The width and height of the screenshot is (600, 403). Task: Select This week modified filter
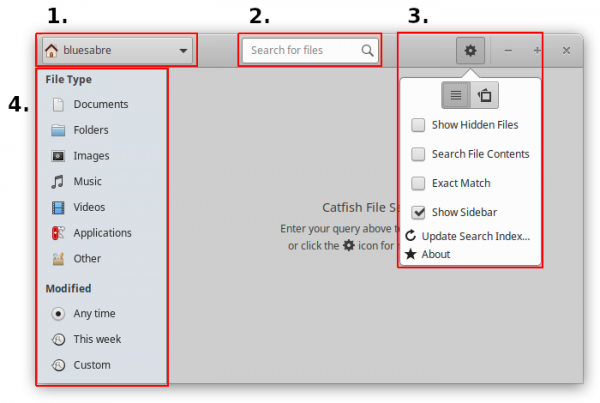click(x=86, y=339)
